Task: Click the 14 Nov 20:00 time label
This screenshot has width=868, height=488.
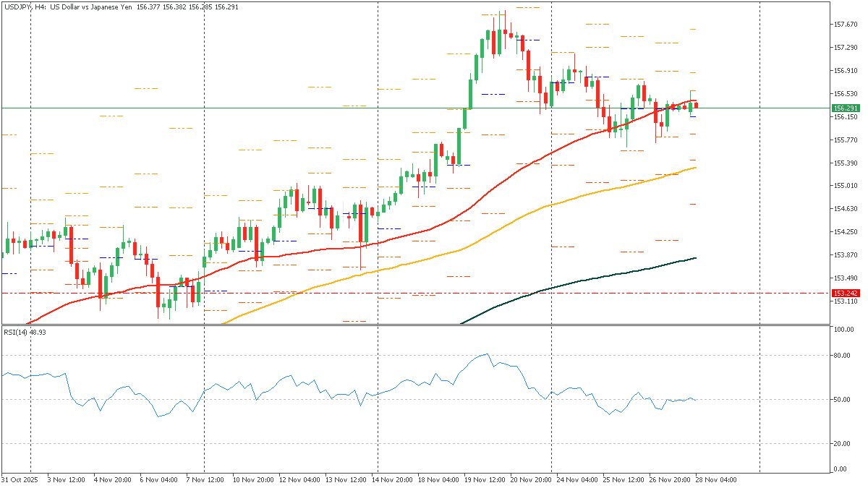Action: (393, 479)
